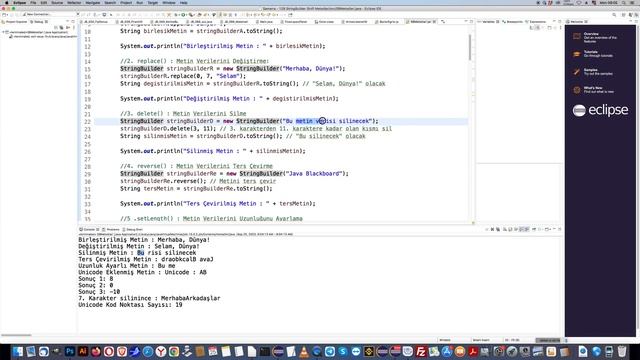Click console line 'Sonuç 3: -10'
The height and width of the screenshot is (360, 640).
[99, 292]
